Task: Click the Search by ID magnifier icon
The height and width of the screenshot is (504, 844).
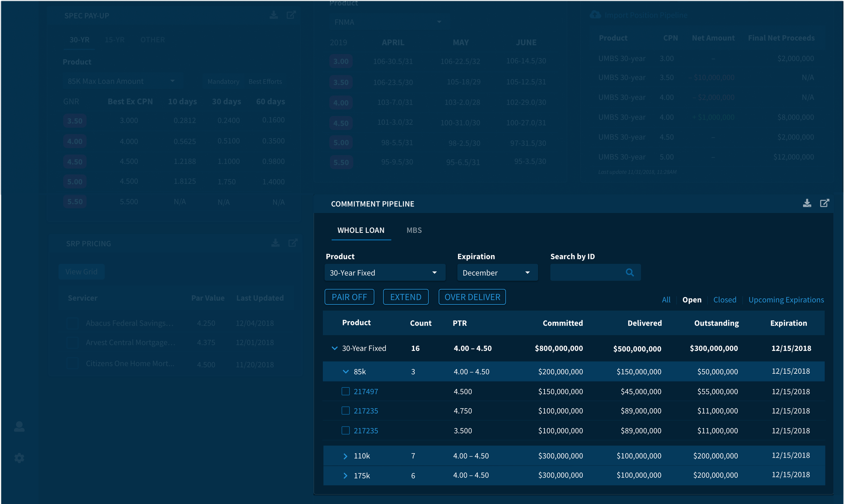Action: pos(630,272)
